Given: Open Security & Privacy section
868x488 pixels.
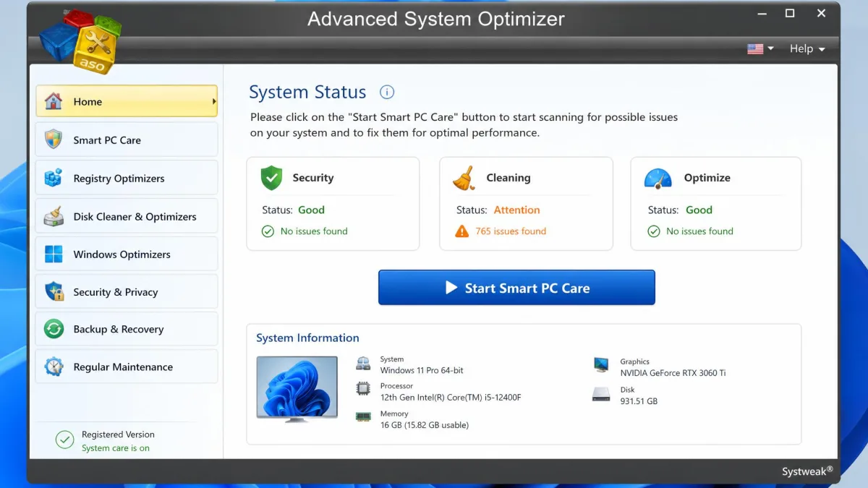Looking at the screenshot, I should 127,292.
